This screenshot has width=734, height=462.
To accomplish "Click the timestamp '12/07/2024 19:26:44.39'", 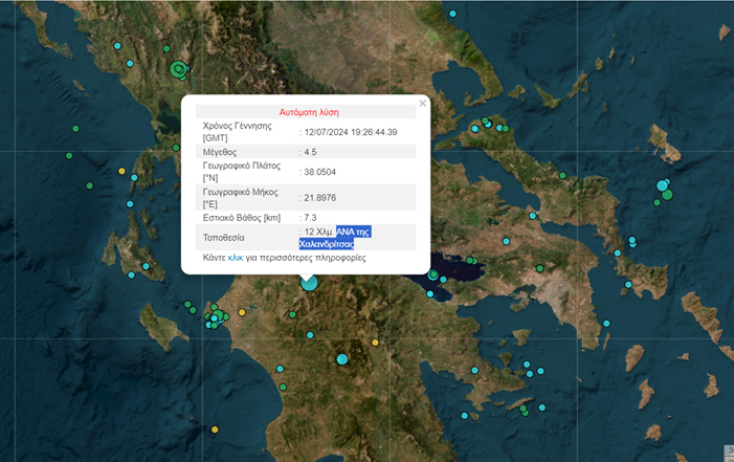I will click(x=351, y=132).
